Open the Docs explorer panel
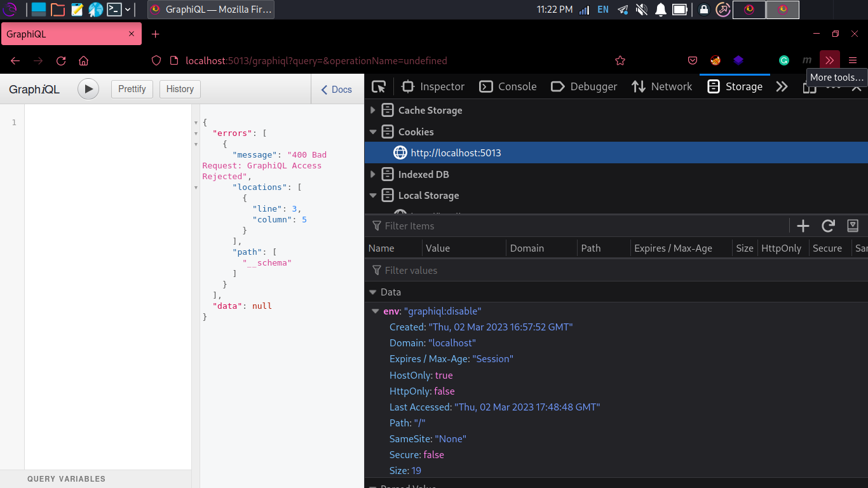868x488 pixels. tap(336, 90)
